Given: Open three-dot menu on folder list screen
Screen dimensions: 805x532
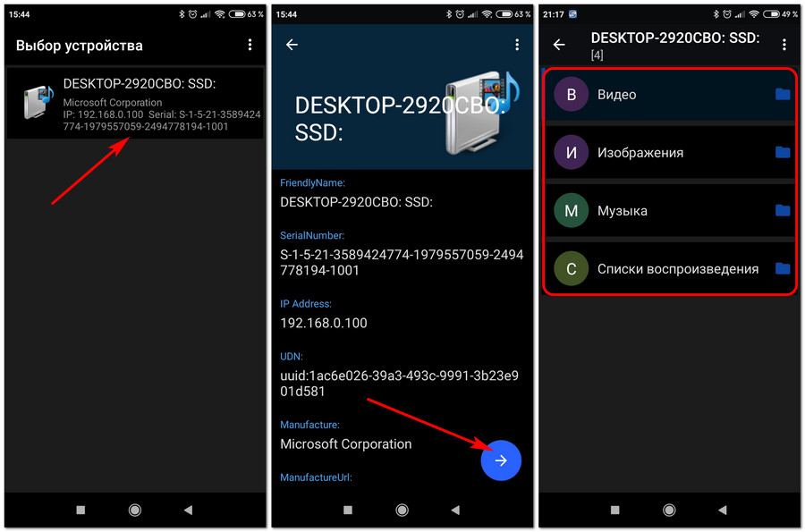Looking at the screenshot, I should pyautogui.click(x=784, y=45).
